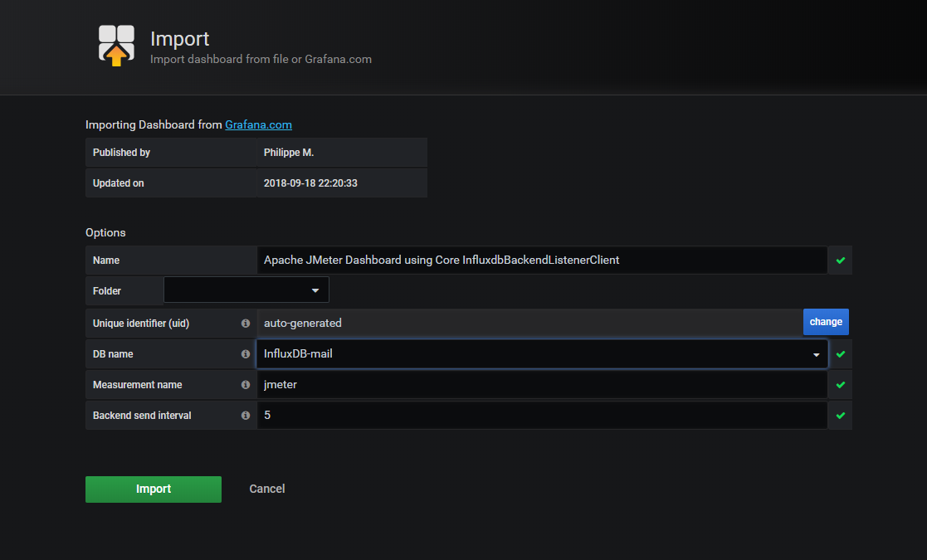
Task: Click the DB name info icon
Action: [x=246, y=354]
